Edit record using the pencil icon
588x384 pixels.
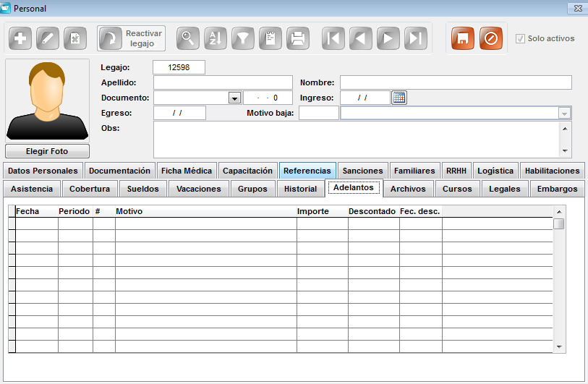coord(48,38)
